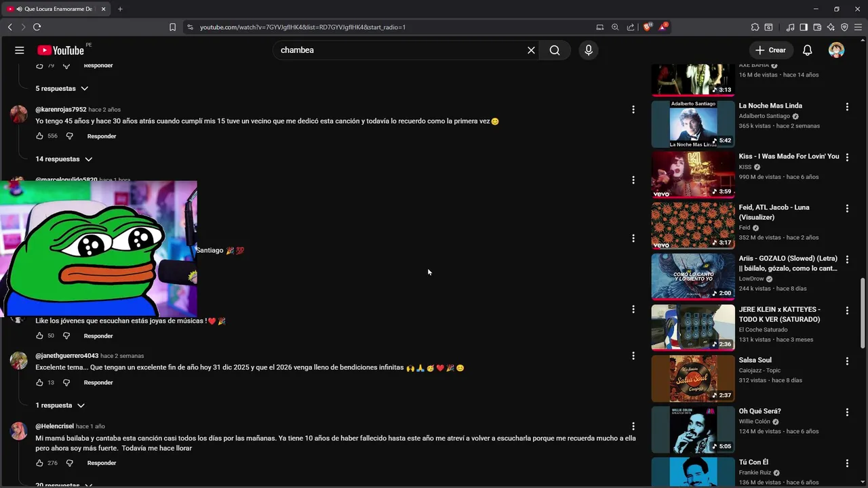Screen dimensions: 868x488
Task: Dislike the comment with 50 likes
Action: pos(66,335)
